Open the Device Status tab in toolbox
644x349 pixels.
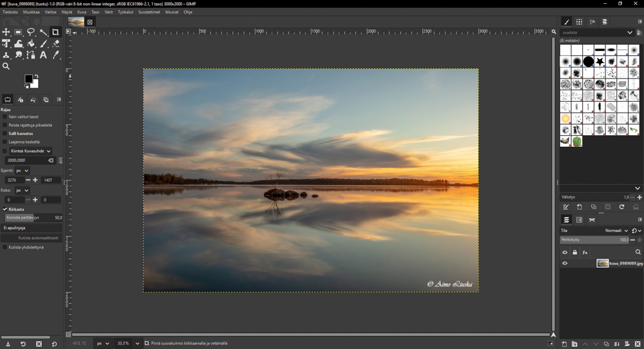[20, 100]
